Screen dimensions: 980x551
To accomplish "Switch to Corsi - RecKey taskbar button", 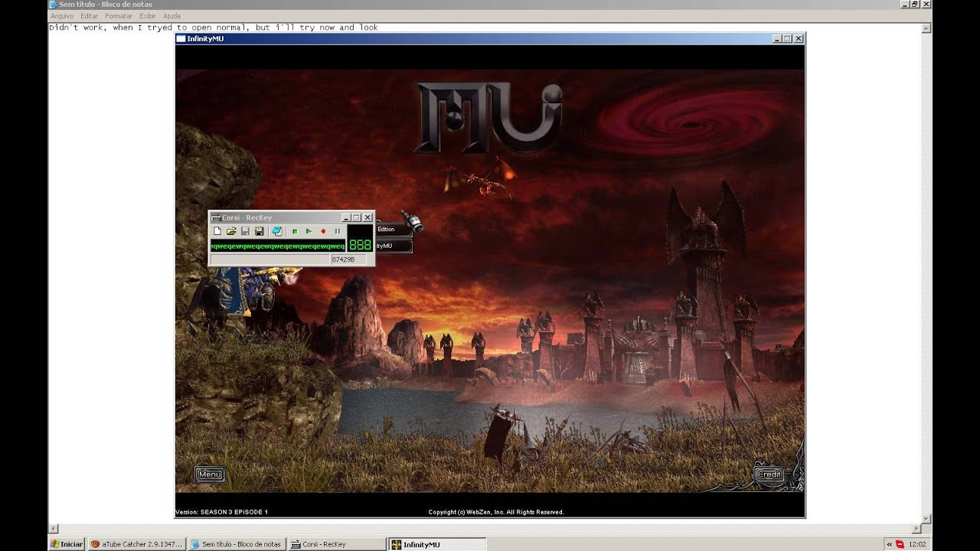I will pyautogui.click(x=337, y=544).
